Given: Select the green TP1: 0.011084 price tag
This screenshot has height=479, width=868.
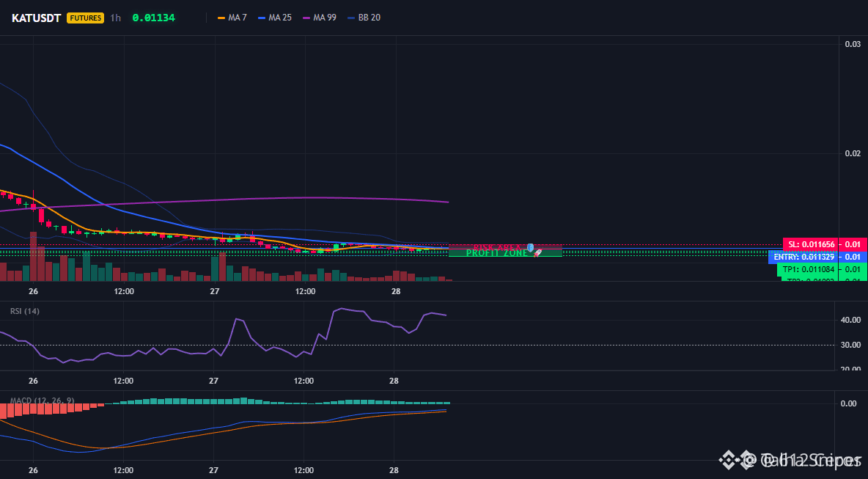Looking at the screenshot, I should (808, 270).
